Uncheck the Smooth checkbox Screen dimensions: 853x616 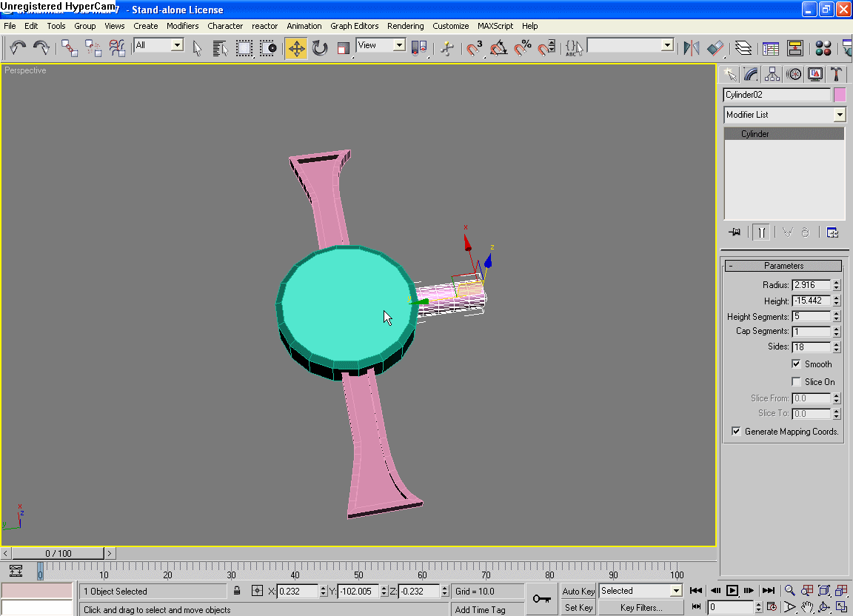797,364
